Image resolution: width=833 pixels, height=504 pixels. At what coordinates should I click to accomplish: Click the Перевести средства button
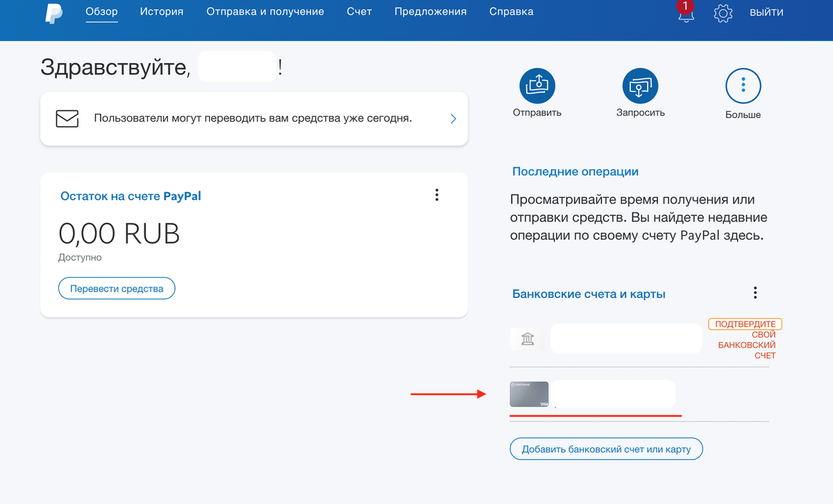(117, 288)
